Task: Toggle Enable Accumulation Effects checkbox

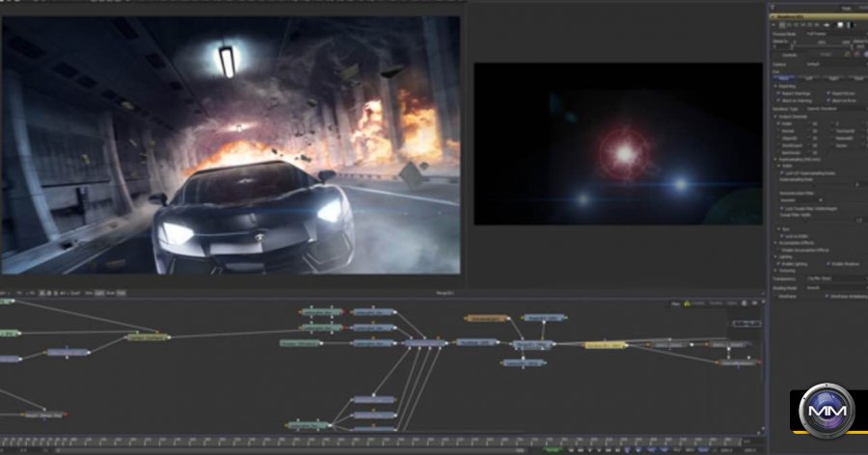Action: pos(779,251)
